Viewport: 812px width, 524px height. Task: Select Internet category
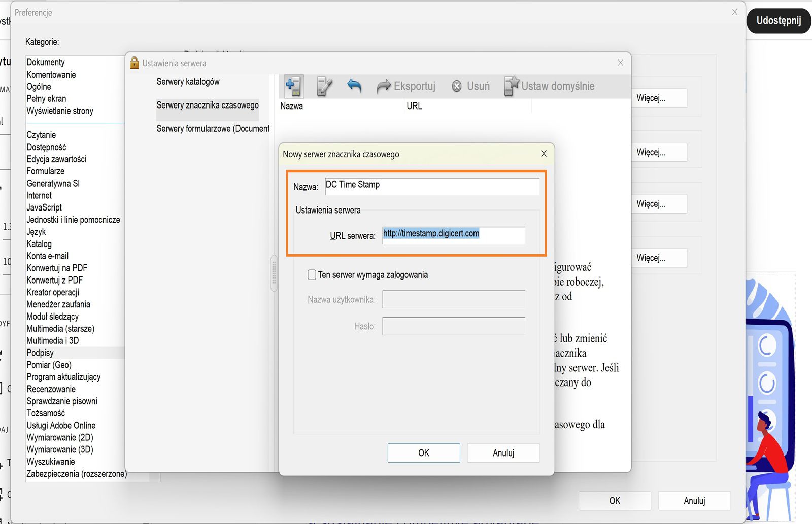pos(39,196)
